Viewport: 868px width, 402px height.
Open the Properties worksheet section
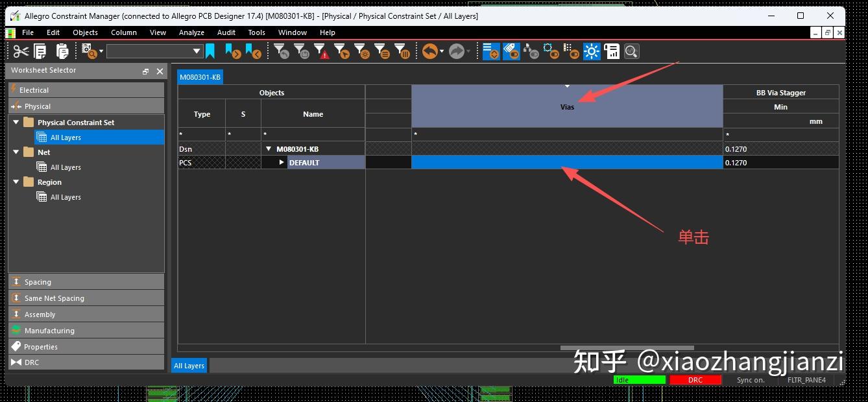tap(86, 346)
